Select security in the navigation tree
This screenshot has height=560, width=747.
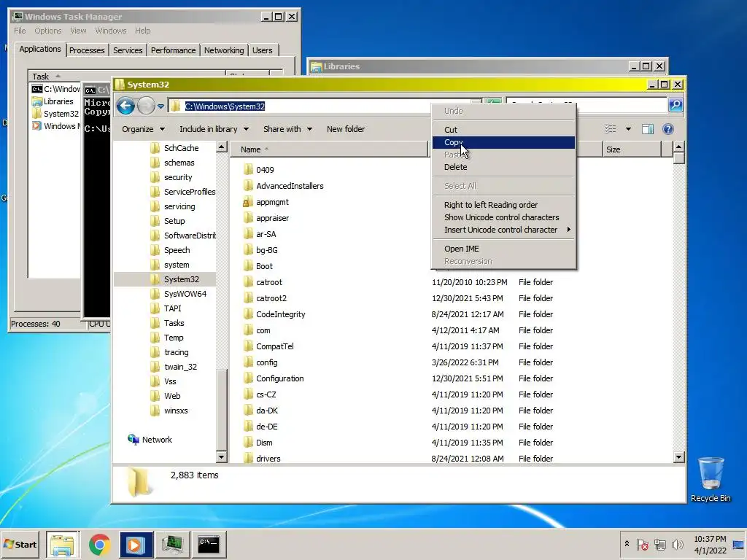(x=171, y=177)
